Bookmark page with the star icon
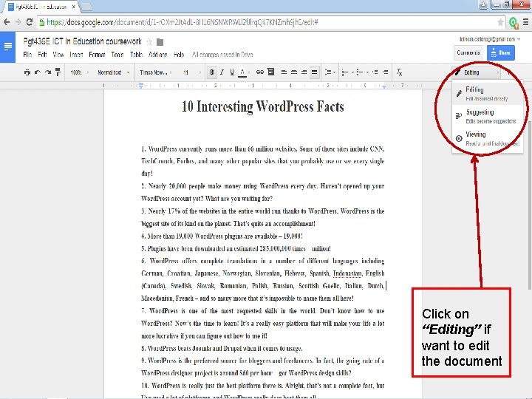 (500, 22)
